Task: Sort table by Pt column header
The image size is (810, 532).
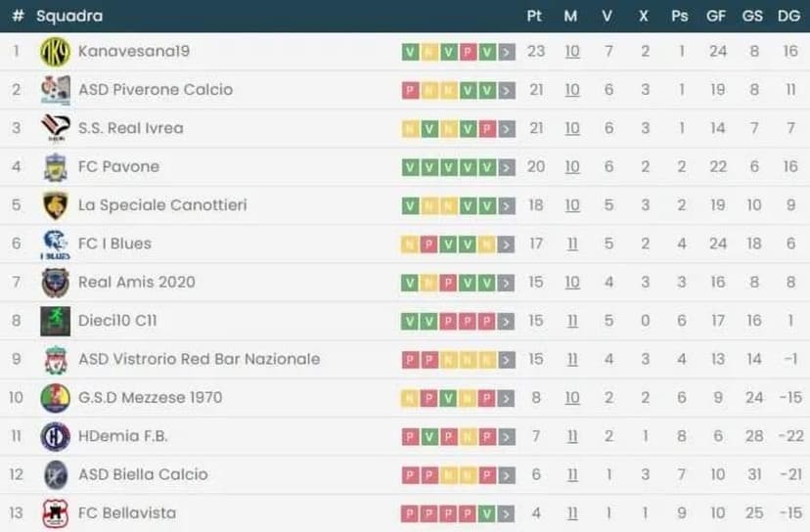Action: [534, 16]
